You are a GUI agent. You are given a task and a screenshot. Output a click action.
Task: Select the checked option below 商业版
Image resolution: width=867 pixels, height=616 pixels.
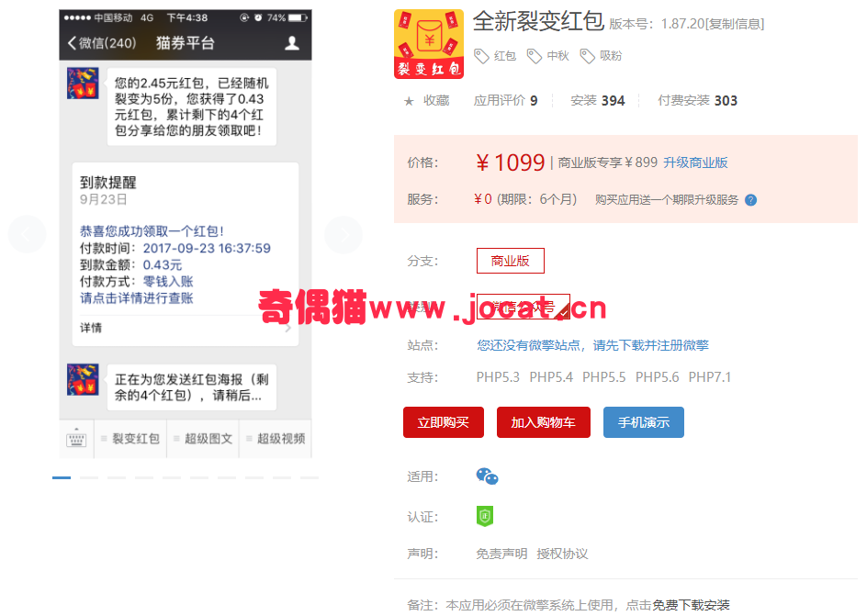coord(524,307)
